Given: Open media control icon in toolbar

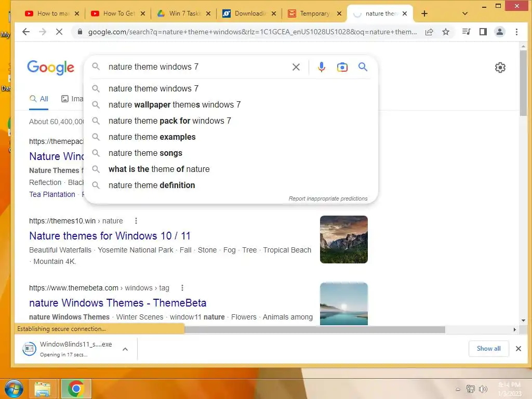Looking at the screenshot, I should (467, 32).
